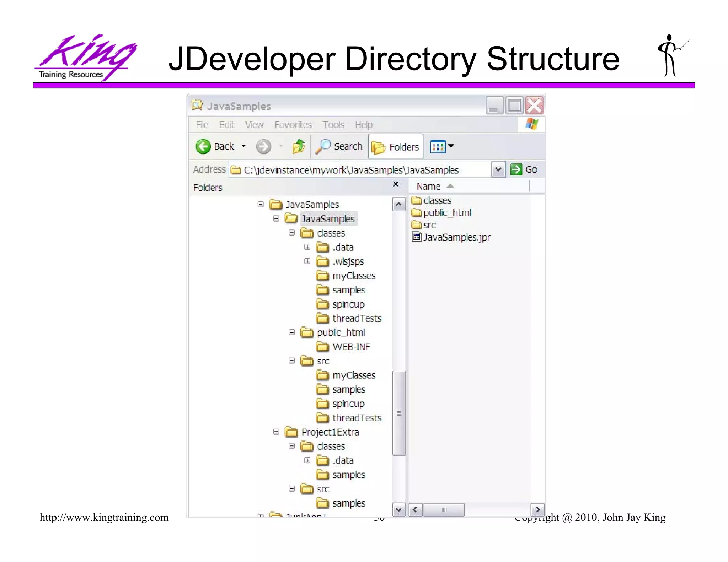Click the JavaSamples title bar folder icon

(197, 105)
